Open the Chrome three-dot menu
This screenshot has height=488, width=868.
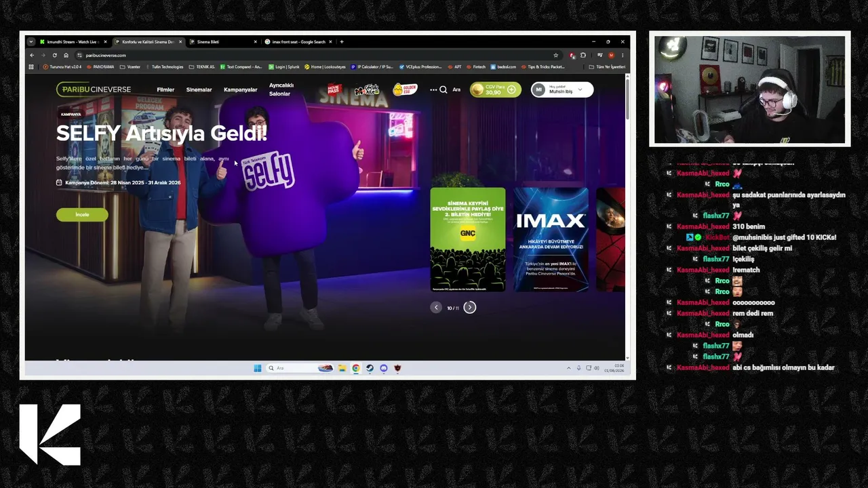pos(623,55)
